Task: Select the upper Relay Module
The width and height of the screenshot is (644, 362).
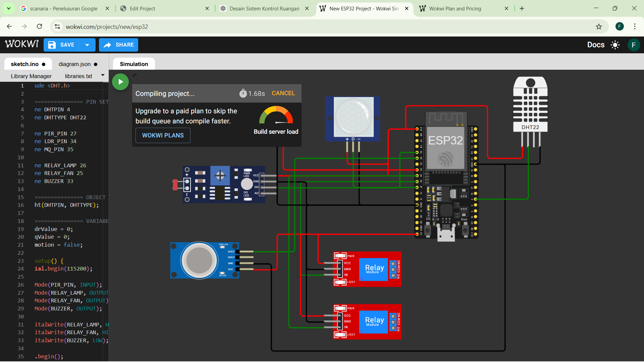Action: pyautogui.click(x=367, y=269)
